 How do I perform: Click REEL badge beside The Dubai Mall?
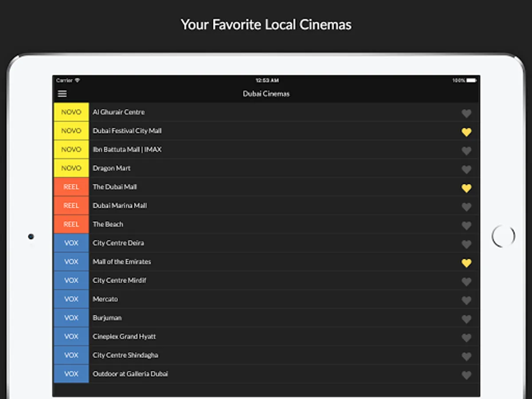[71, 187]
